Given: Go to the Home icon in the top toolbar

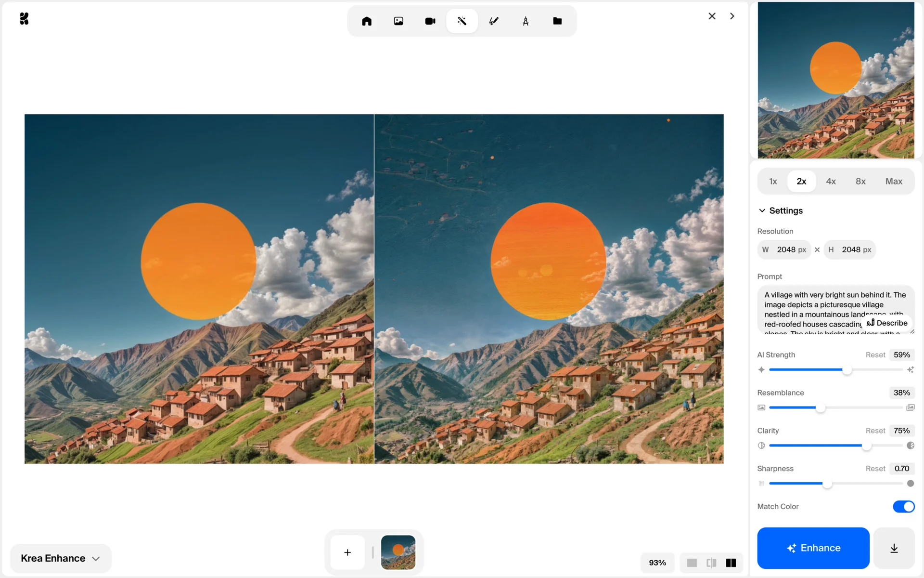Looking at the screenshot, I should click(367, 21).
